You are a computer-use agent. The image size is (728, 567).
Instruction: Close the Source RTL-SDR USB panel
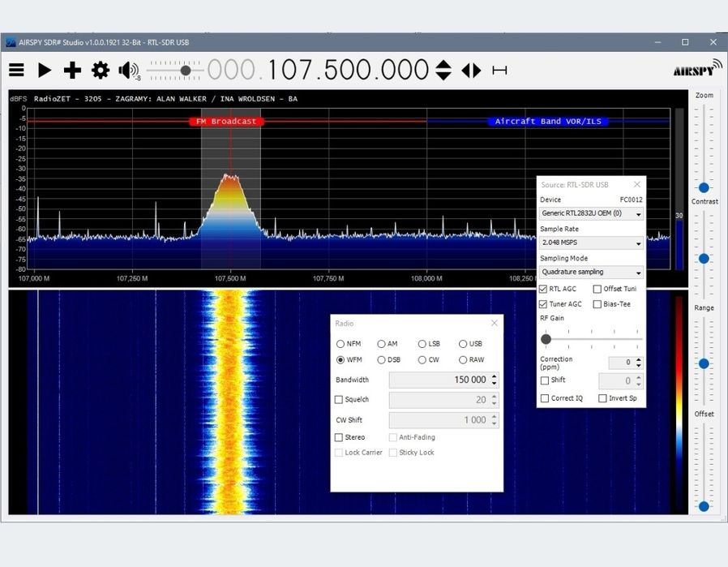tap(636, 185)
